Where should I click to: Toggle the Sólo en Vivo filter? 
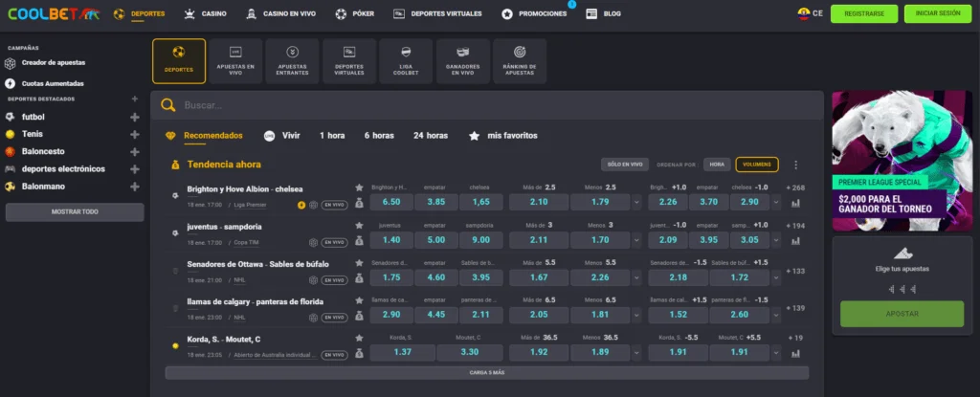(x=624, y=165)
